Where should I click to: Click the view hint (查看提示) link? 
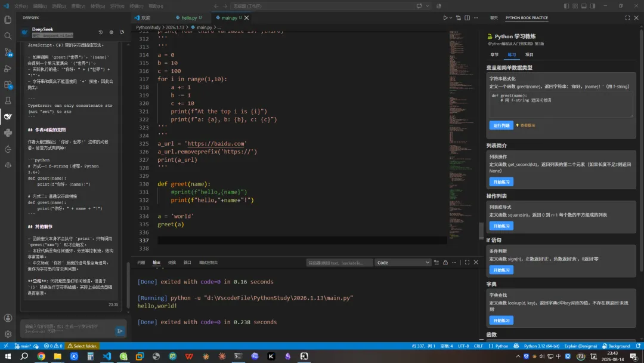click(x=526, y=125)
